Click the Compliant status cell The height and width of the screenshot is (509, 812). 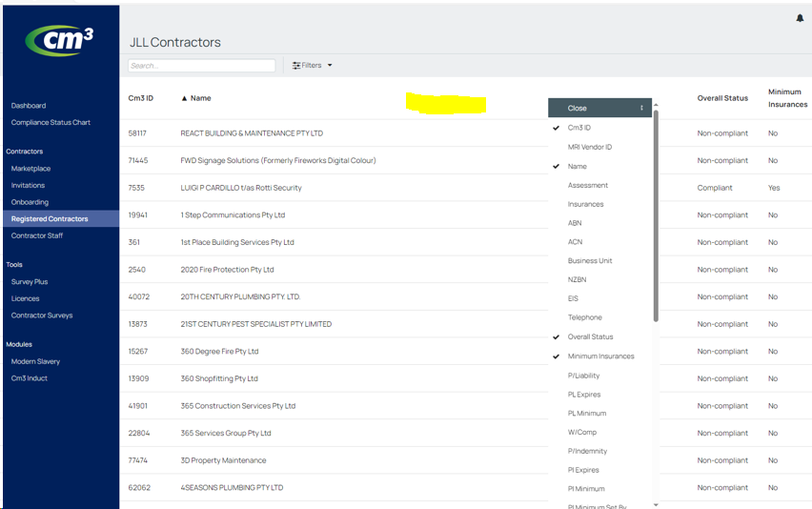click(x=715, y=188)
